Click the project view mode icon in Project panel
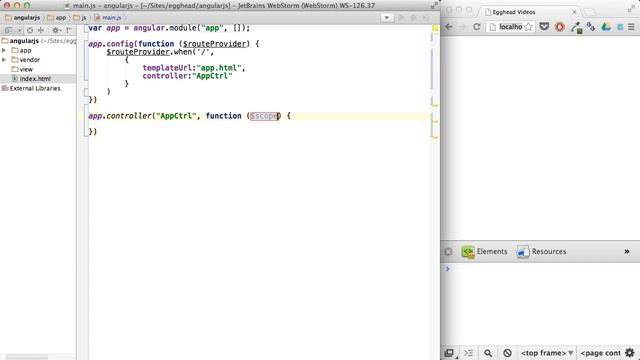The height and width of the screenshot is (360, 640). 8,30
